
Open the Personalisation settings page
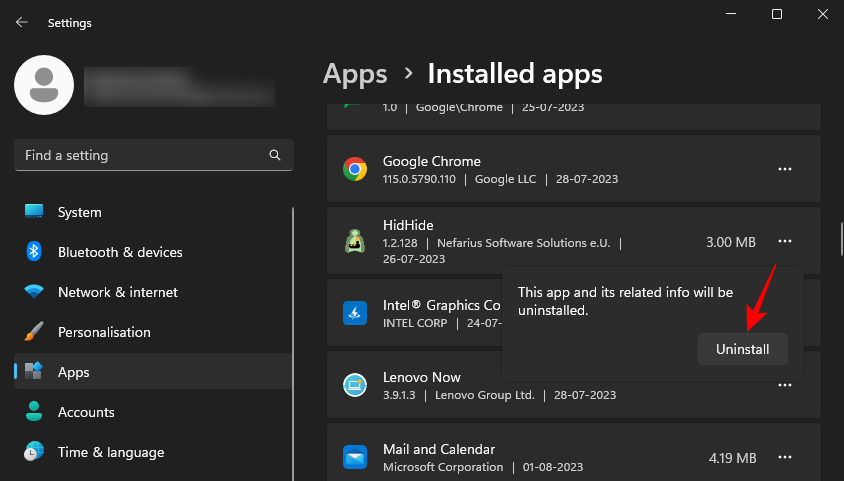click(x=104, y=332)
